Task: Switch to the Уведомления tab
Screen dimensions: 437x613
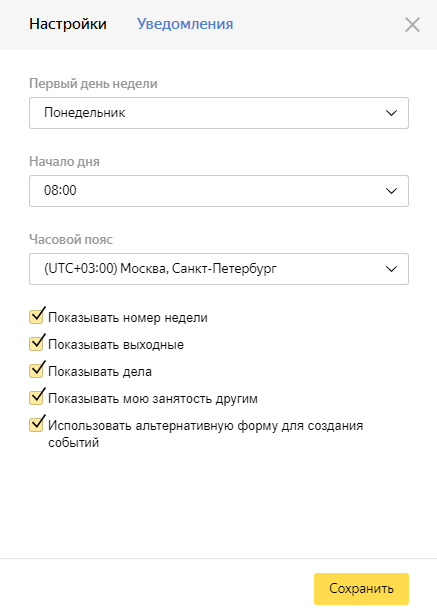Action: pyautogui.click(x=185, y=24)
